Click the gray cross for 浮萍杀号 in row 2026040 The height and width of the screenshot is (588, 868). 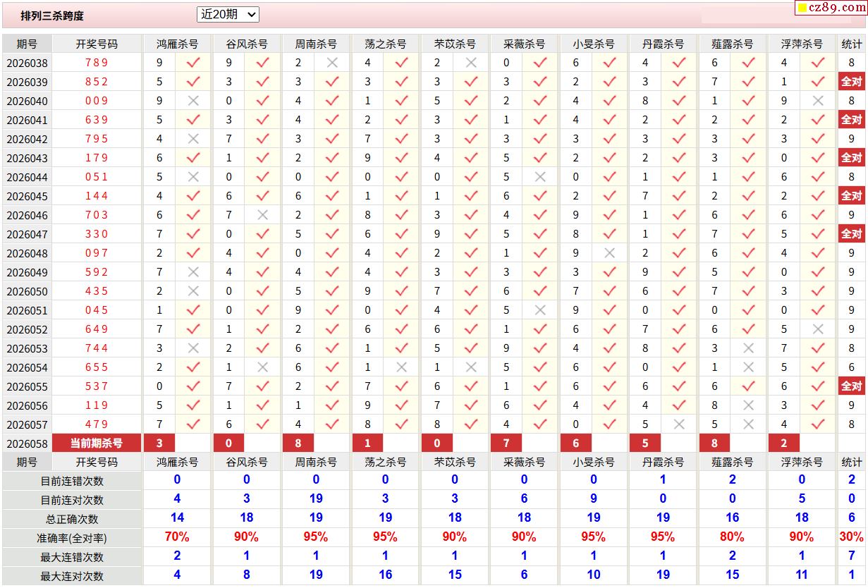[x=818, y=101]
